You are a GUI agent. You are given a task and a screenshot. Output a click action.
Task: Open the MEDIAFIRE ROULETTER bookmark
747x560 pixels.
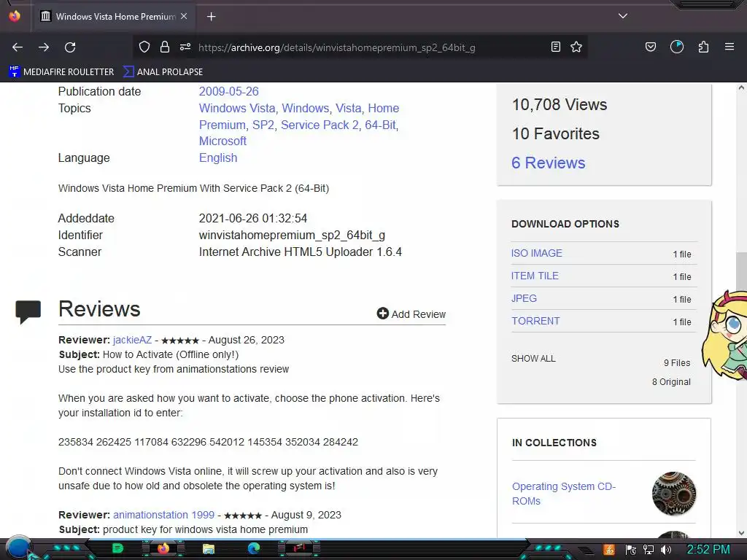[61, 72]
